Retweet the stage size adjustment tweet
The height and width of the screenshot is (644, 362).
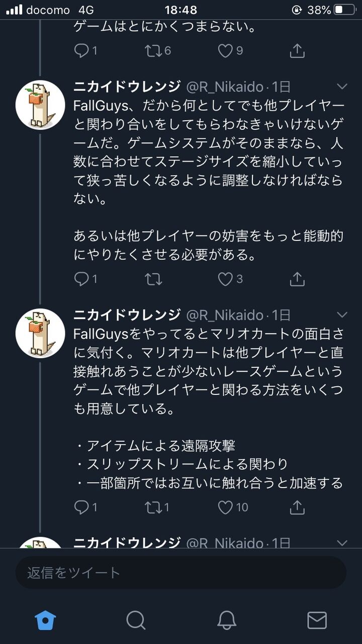pyautogui.click(x=153, y=279)
